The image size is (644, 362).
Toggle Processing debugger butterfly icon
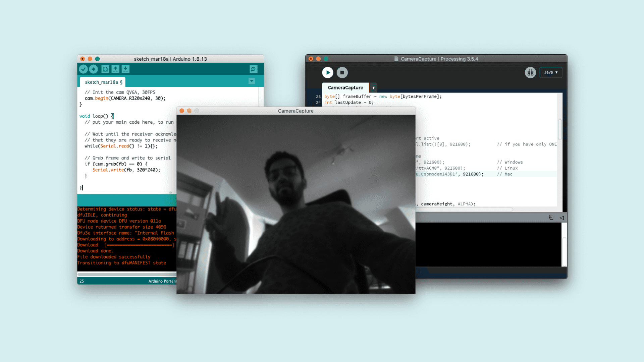point(530,72)
